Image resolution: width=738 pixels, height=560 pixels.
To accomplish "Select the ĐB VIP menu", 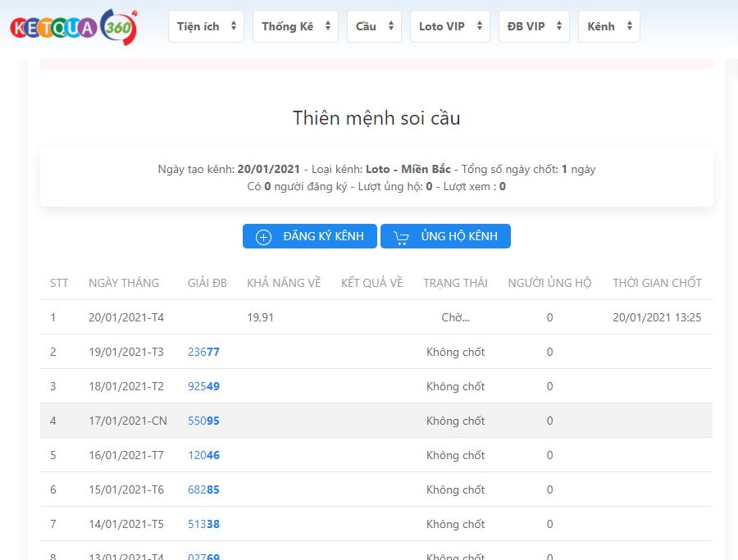I will coord(534,26).
